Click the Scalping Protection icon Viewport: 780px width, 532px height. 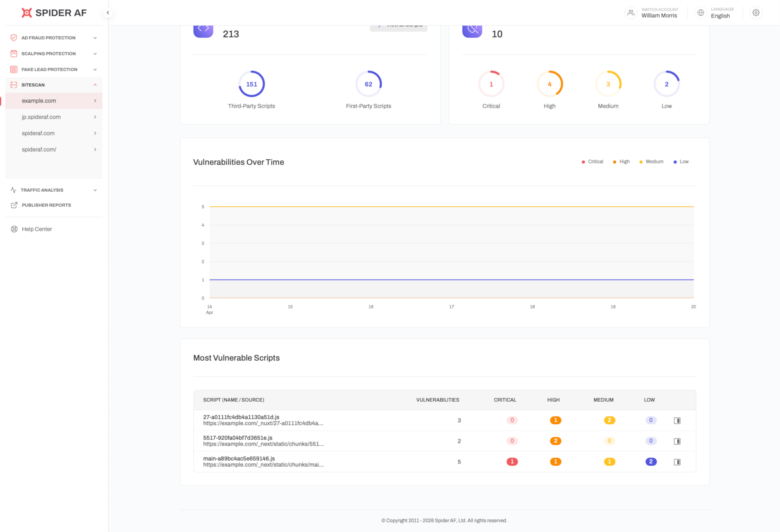coord(14,53)
